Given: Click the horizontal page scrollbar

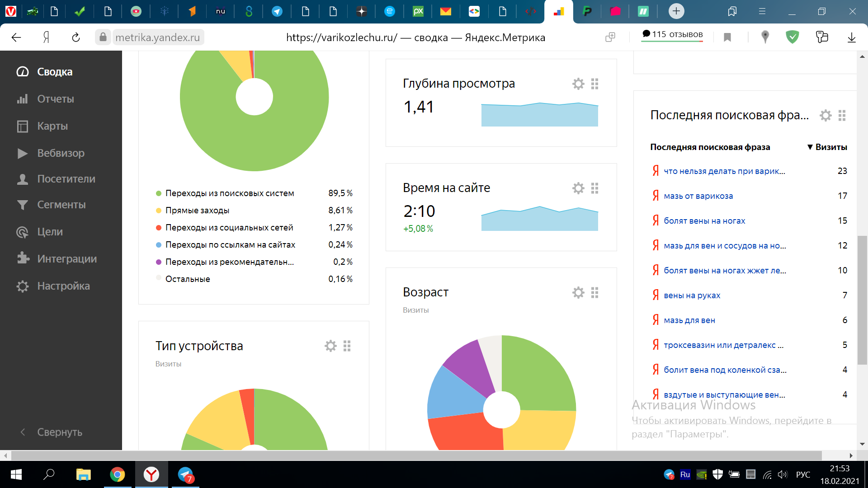Looking at the screenshot, I should click(x=416, y=455).
